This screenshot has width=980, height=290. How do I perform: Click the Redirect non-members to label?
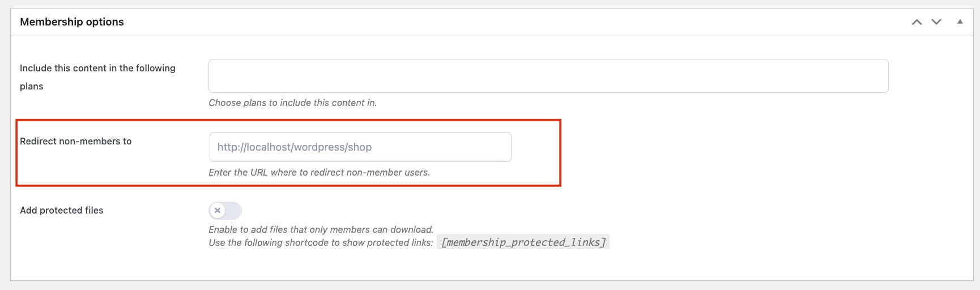tap(76, 141)
